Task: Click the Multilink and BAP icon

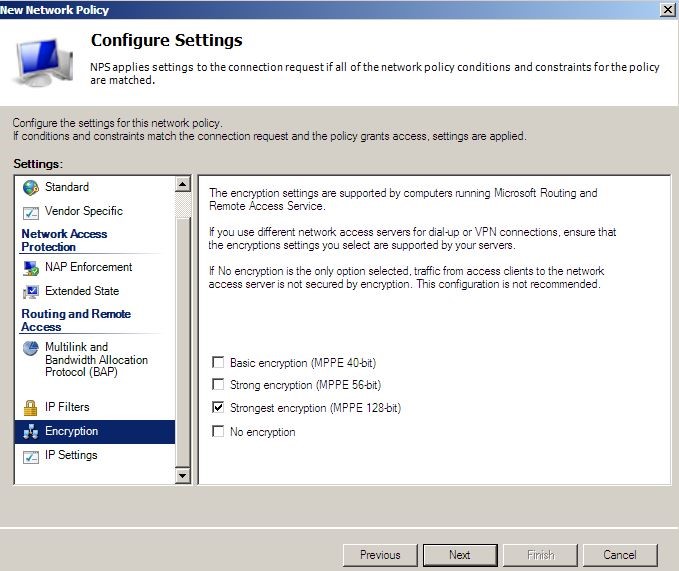Action: 30,348
